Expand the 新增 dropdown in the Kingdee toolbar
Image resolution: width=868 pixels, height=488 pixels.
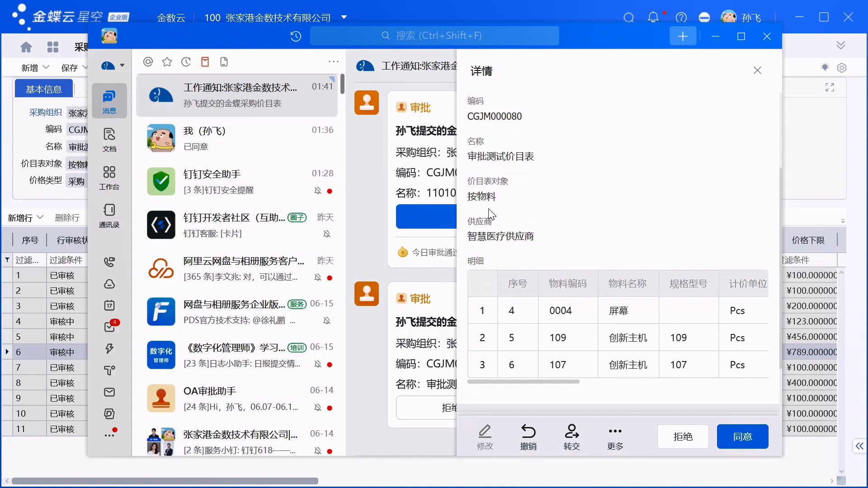[x=46, y=67]
